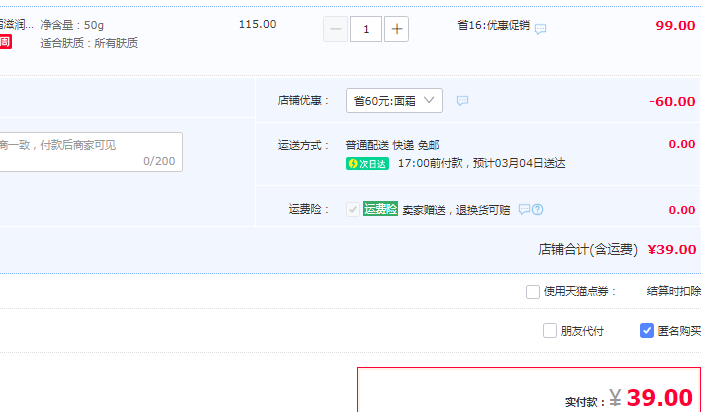Click the 结算时扣除 text
705x412 pixels.
click(674, 291)
